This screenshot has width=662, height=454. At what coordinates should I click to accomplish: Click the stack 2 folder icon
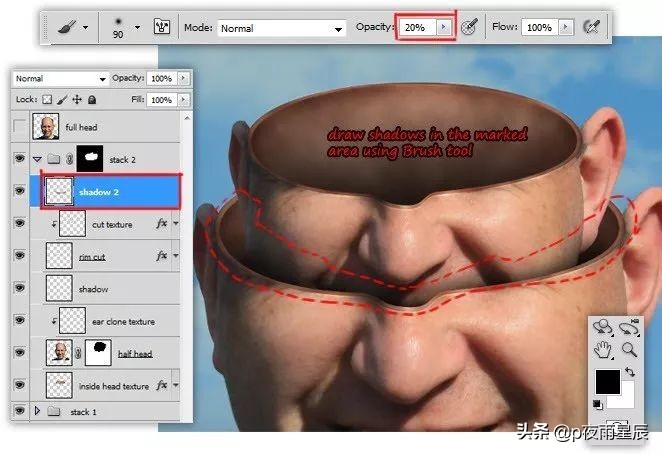click(54, 159)
